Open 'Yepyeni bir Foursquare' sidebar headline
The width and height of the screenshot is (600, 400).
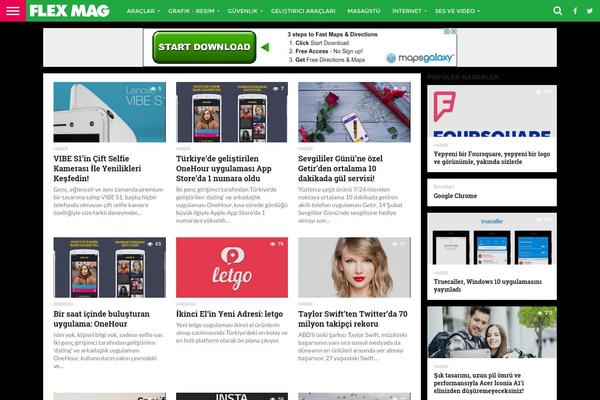[492, 158]
